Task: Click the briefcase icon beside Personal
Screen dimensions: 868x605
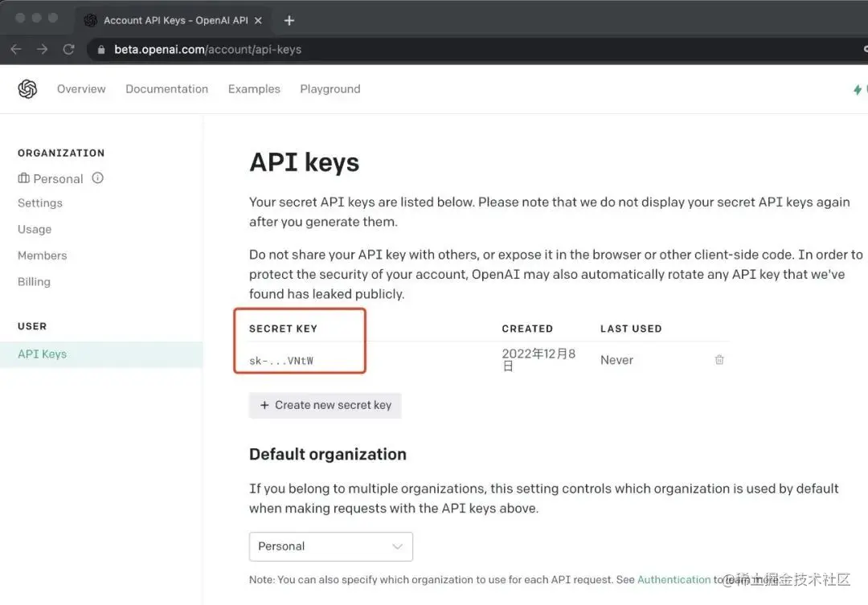Action: point(23,178)
